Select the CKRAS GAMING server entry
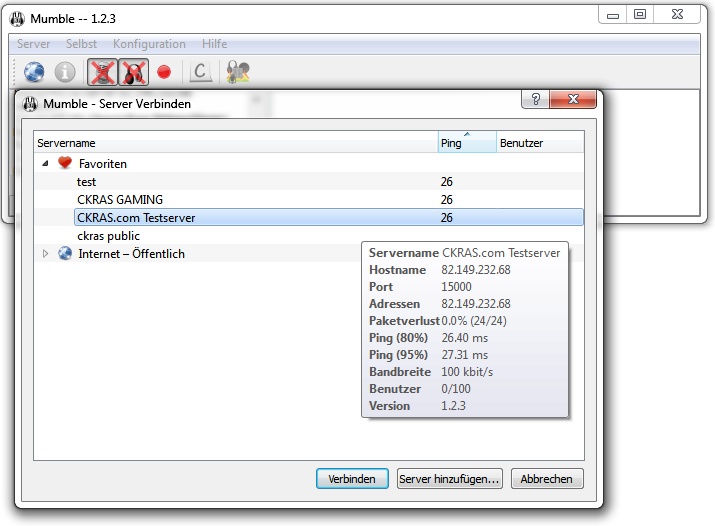 click(120, 200)
